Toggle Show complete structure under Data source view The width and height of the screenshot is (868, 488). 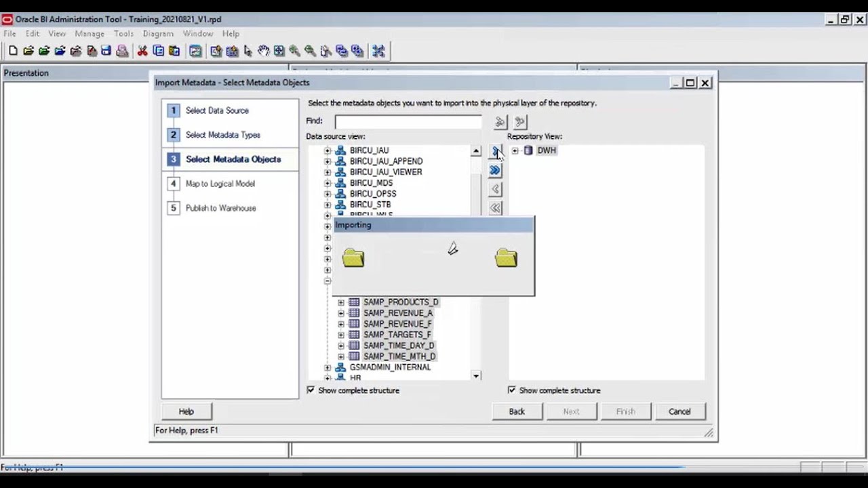click(311, 390)
